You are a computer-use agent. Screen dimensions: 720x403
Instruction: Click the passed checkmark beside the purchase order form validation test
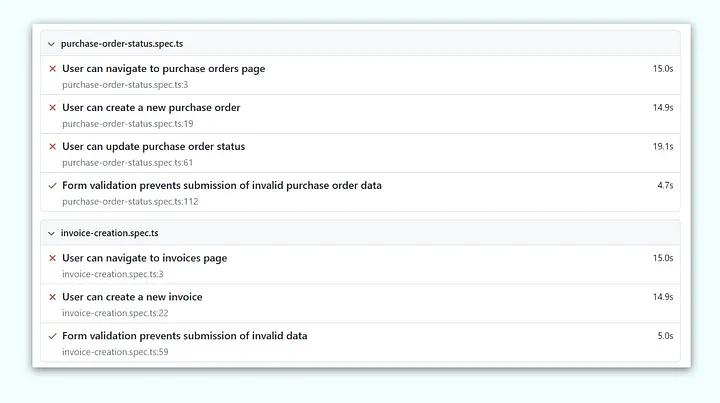(52, 186)
